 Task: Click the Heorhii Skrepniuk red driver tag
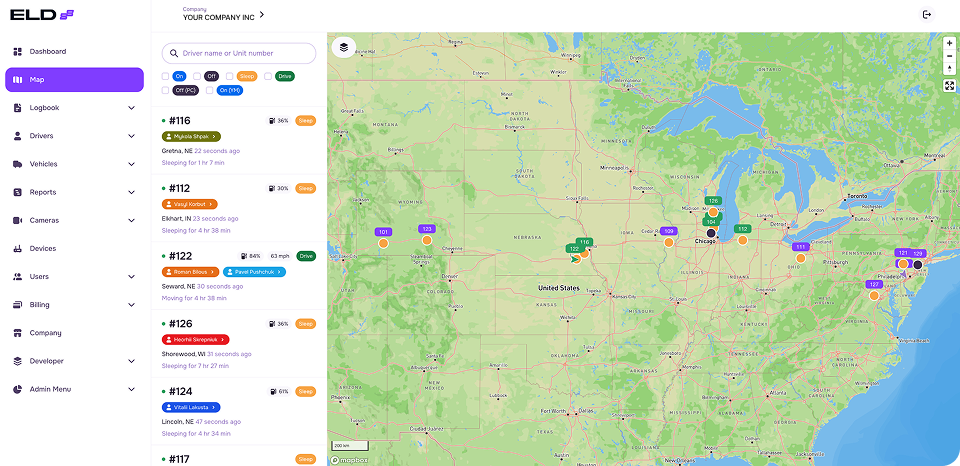coord(195,340)
